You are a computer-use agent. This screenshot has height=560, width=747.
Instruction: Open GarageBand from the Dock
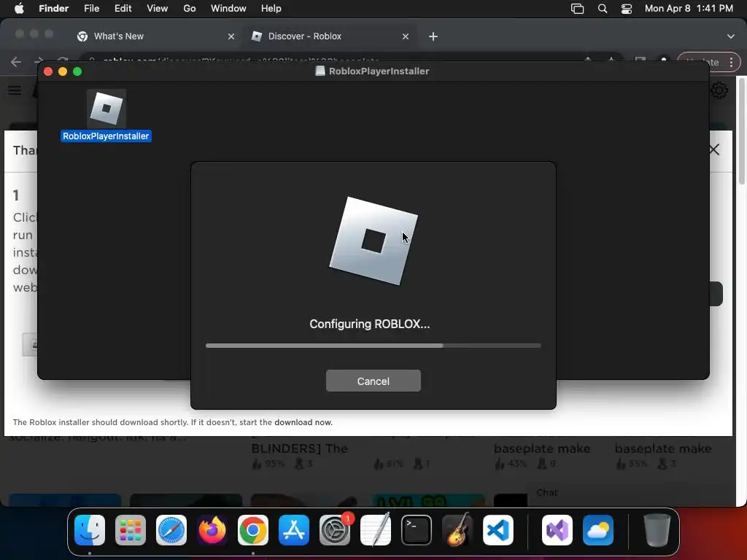[x=457, y=530]
